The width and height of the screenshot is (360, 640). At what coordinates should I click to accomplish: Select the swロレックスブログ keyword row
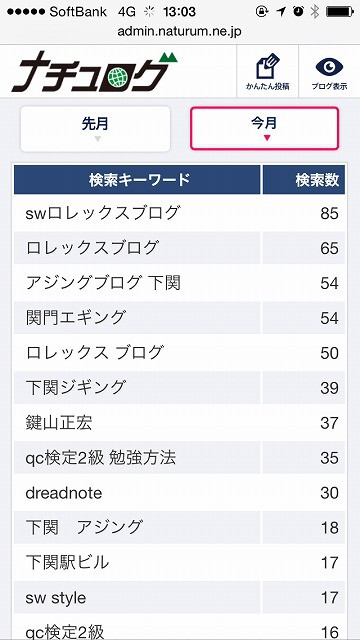(180, 213)
